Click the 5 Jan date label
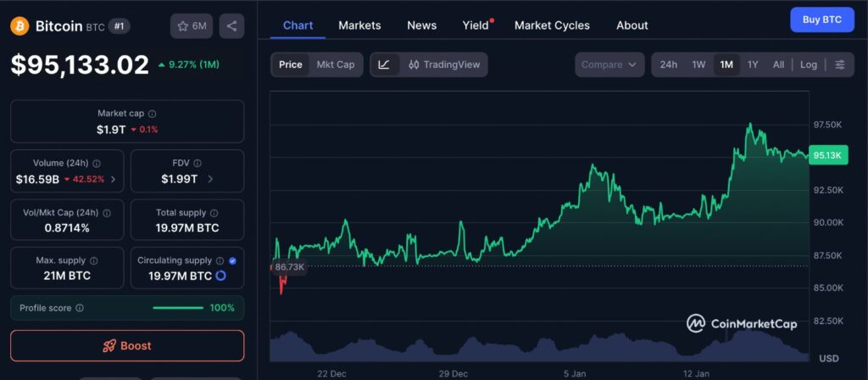Image resolution: width=868 pixels, height=380 pixels. (x=576, y=374)
